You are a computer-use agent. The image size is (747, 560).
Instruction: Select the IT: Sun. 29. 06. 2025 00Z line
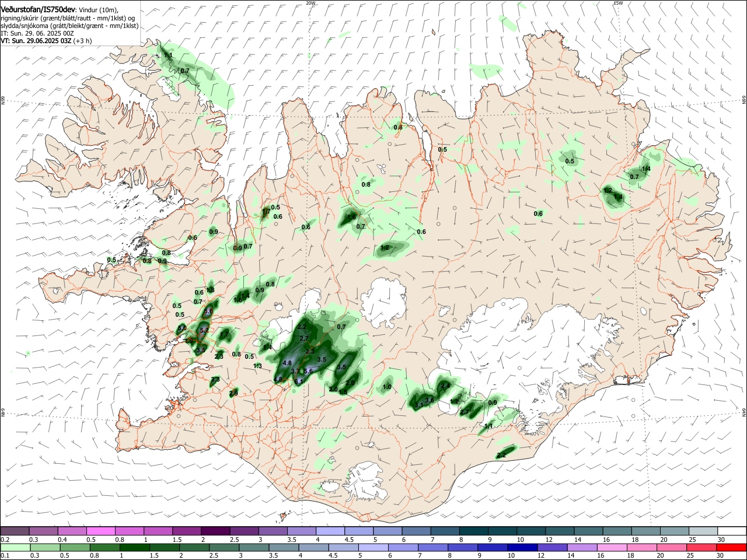coord(37,34)
